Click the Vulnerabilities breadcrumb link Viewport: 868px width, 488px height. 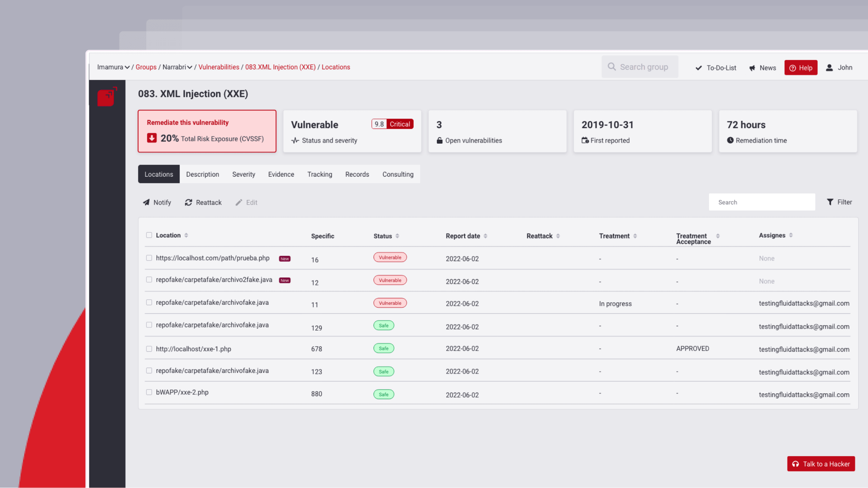[x=219, y=67]
